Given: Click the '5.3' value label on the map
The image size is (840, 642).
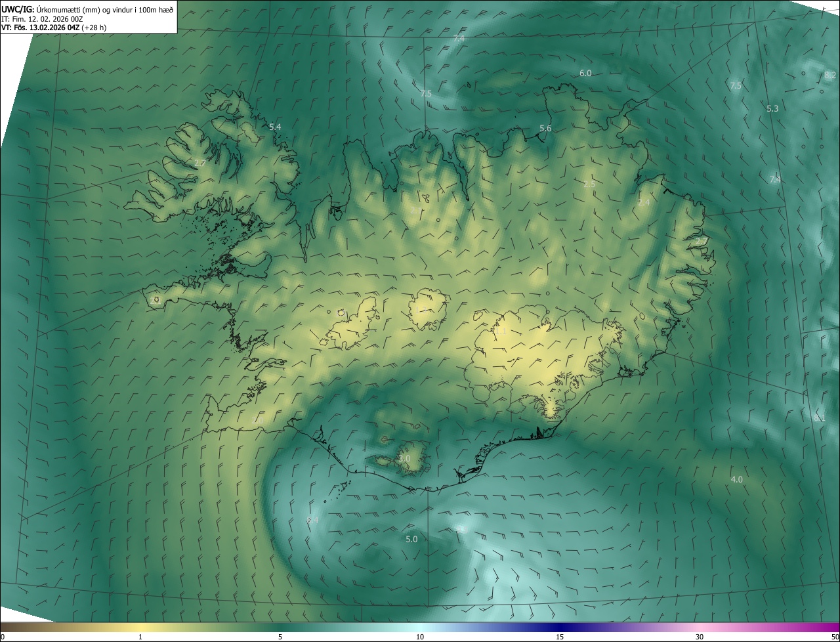Looking at the screenshot, I should click(772, 108).
